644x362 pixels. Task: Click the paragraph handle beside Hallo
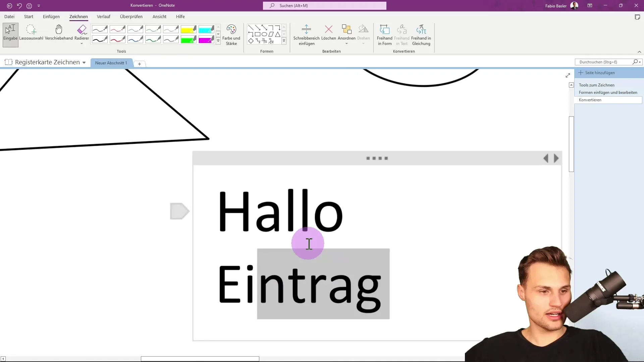pos(180,211)
